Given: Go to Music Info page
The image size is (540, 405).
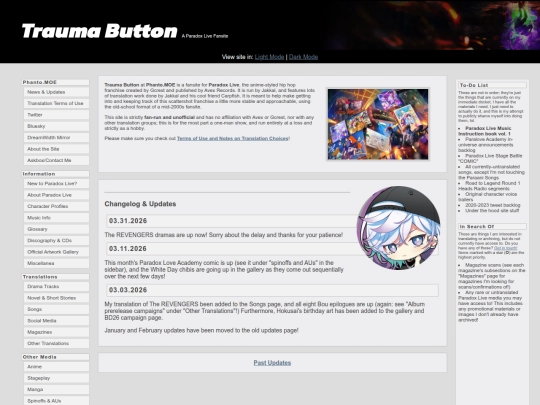Looking at the screenshot, I should coord(56,218).
